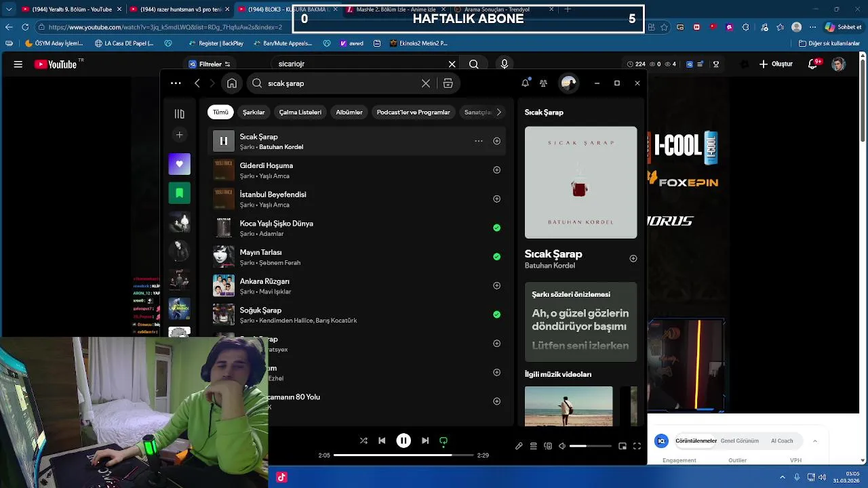Click YouTube Oluştur button
868x488 pixels.
[776, 64]
